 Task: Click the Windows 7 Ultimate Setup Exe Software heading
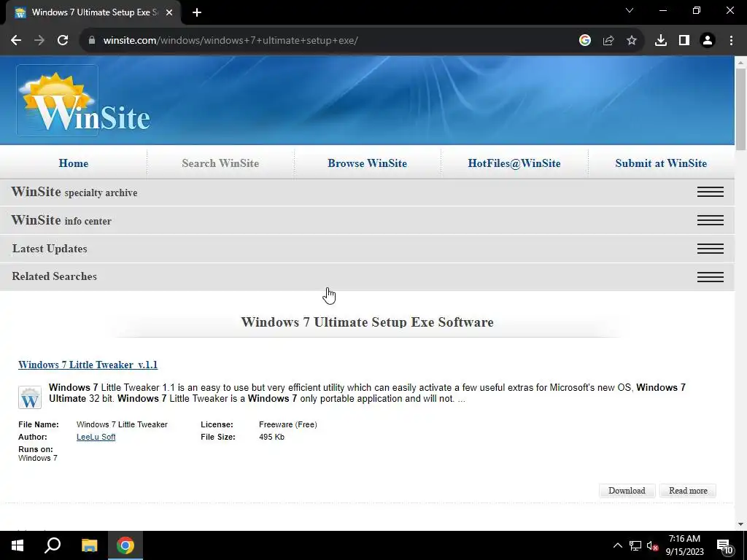pos(368,322)
